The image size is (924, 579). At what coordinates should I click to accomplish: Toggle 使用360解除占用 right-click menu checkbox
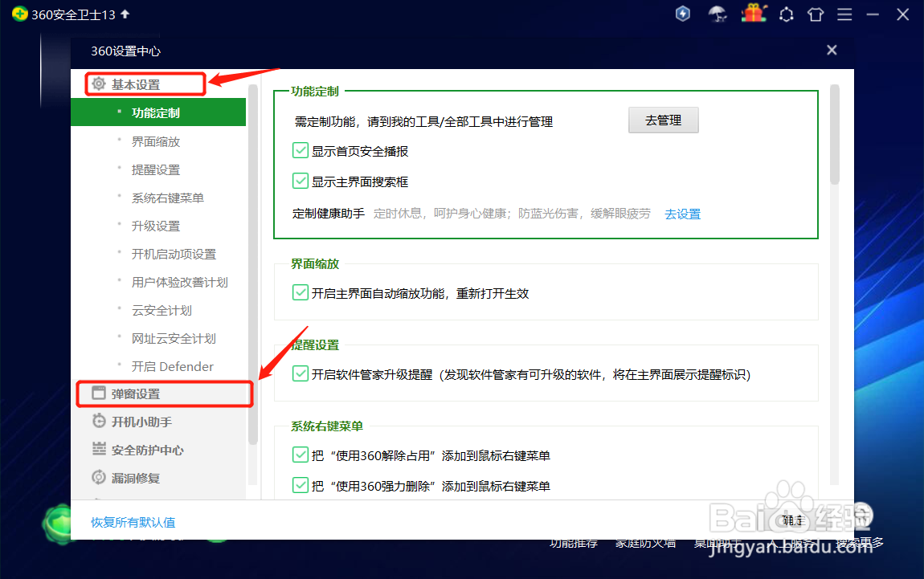pos(301,455)
